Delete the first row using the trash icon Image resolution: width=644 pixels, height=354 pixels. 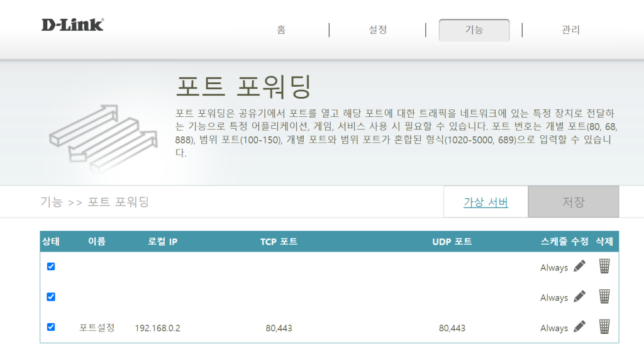[x=604, y=267]
